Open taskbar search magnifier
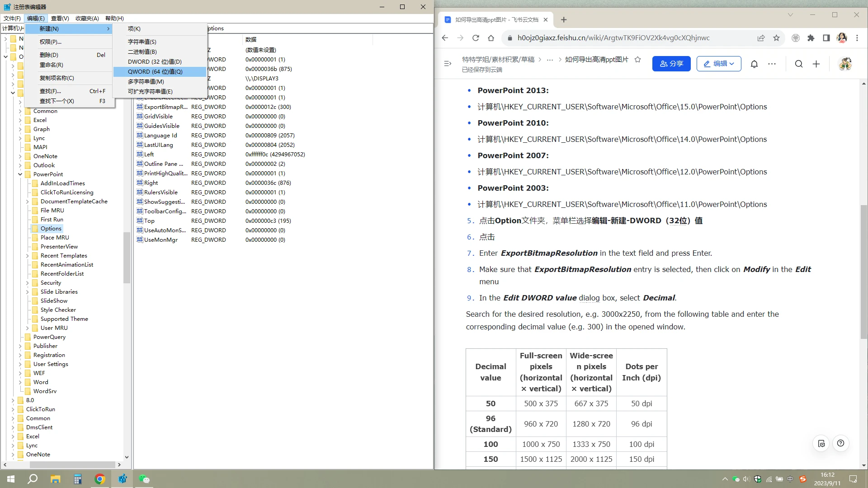This screenshot has height=488, width=868. point(33,479)
